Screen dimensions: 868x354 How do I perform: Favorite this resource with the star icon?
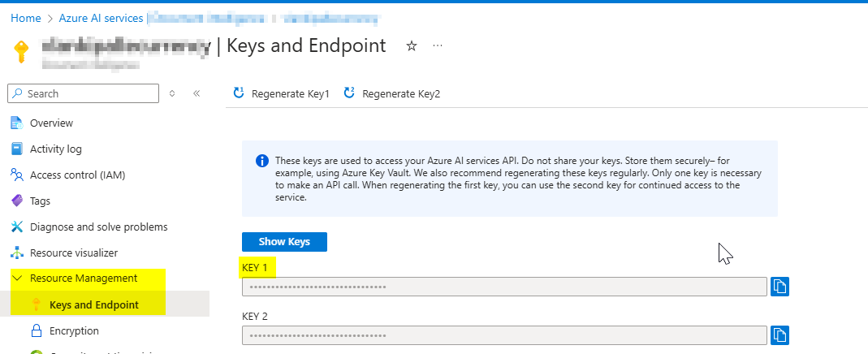coord(412,46)
